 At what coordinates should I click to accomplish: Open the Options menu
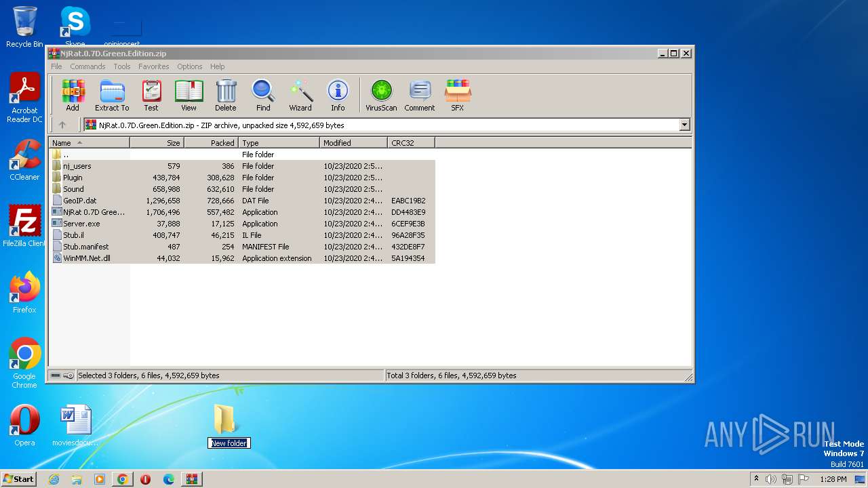(190, 66)
